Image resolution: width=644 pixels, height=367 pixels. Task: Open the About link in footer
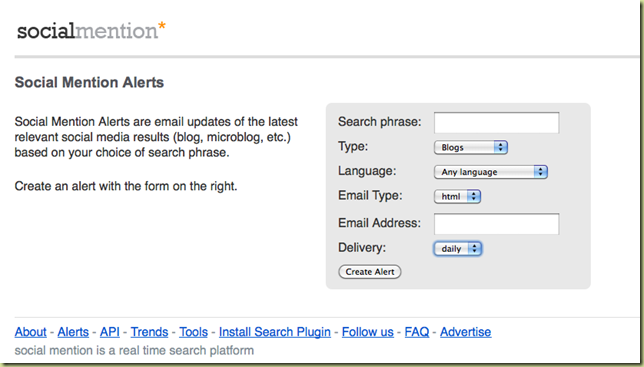point(31,332)
